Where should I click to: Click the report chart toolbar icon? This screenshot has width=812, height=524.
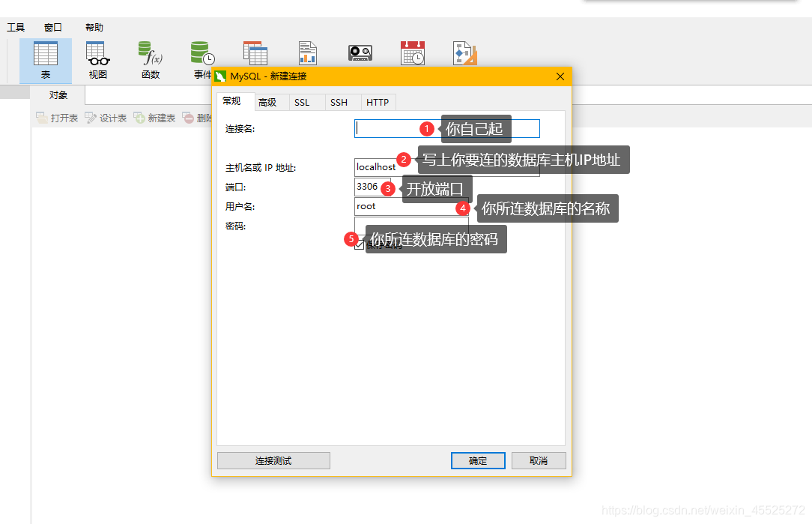point(308,53)
